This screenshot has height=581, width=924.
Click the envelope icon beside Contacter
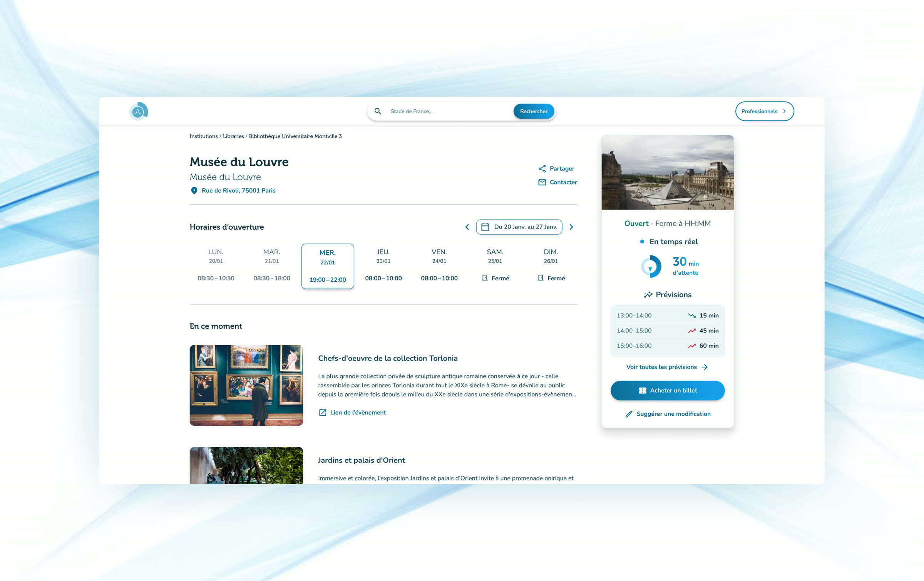click(542, 182)
